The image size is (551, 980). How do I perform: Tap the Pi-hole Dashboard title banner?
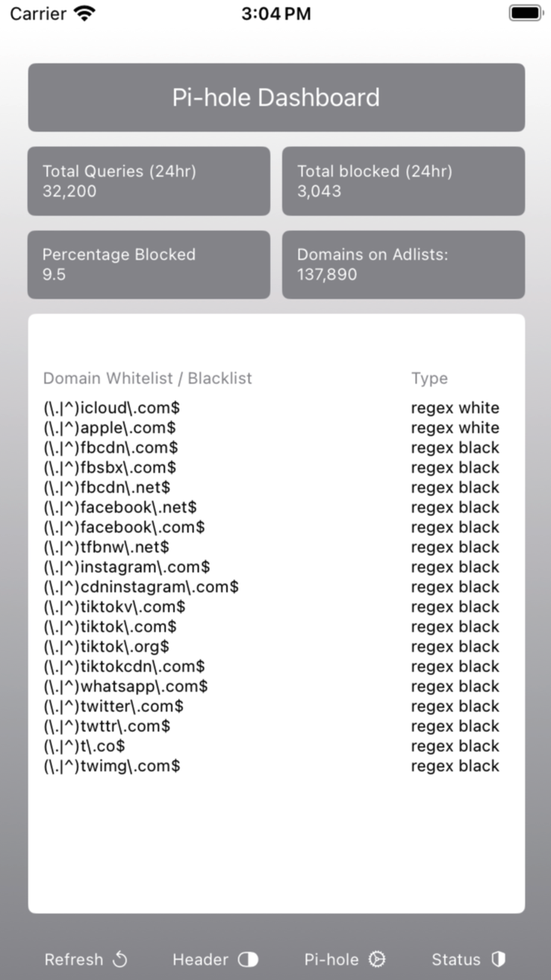point(275,97)
